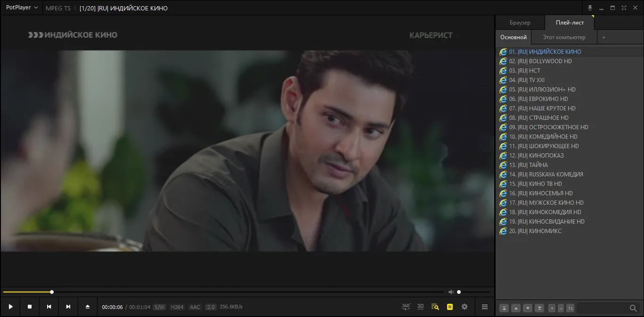Toggle 3D video mode
The height and width of the screenshot is (317, 644).
(x=421, y=307)
